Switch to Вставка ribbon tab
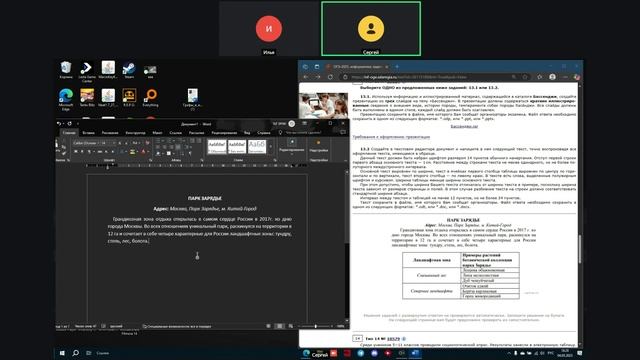The width and height of the screenshot is (640, 360). (x=88, y=133)
